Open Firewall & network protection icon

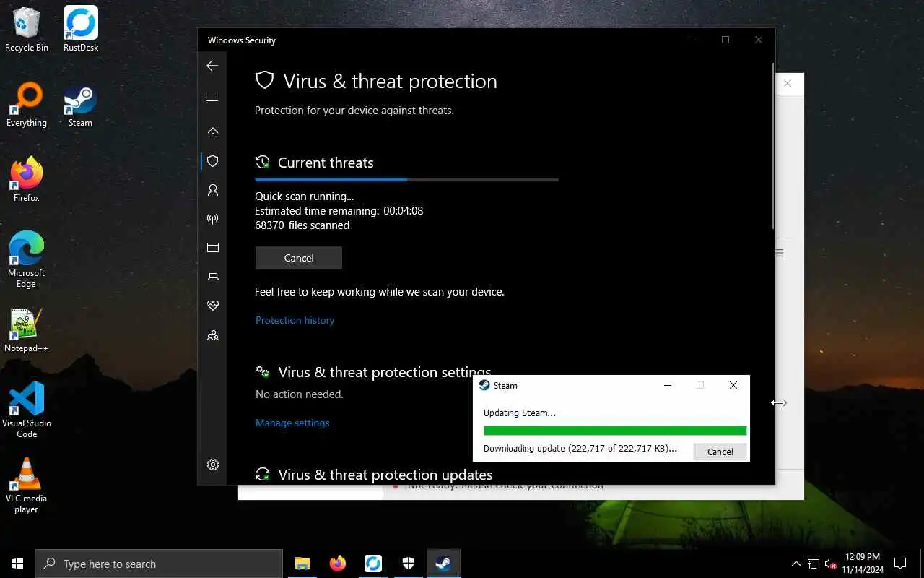coord(212,219)
